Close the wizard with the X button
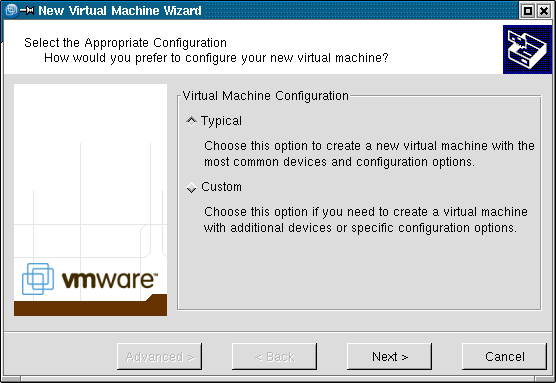Viewport: 556px width, 383px height. pyautogui.click(x=544, y=11)
